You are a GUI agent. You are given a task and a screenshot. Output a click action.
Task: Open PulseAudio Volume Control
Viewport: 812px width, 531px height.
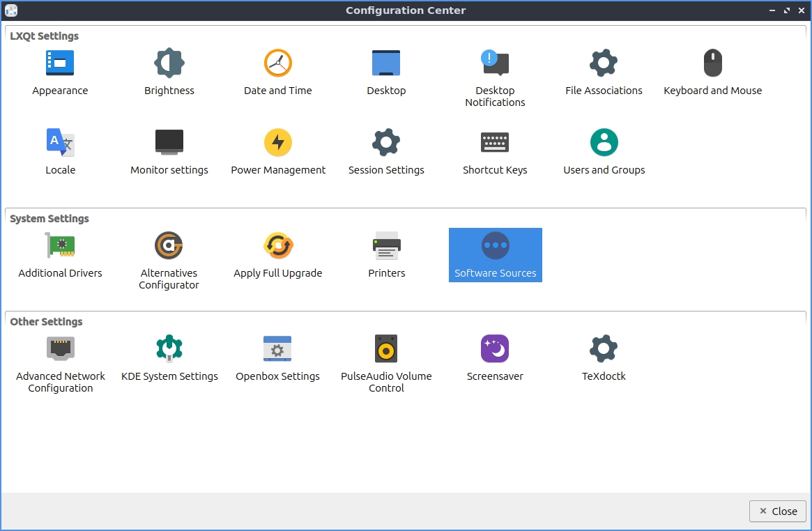386,349
